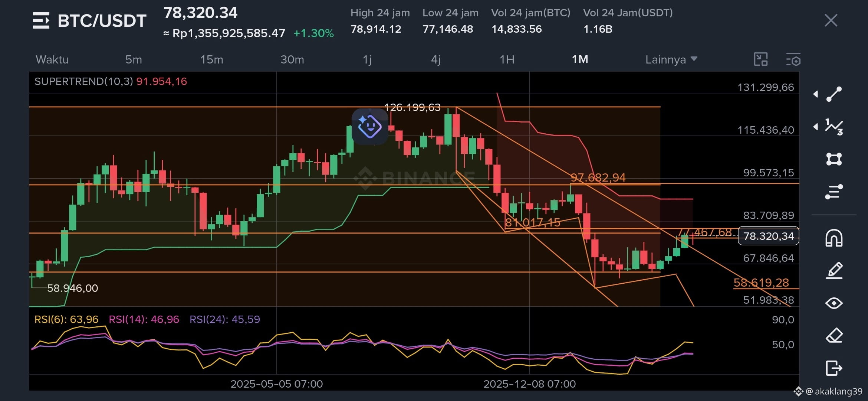Select the 1j timeframe

point(367,59)
